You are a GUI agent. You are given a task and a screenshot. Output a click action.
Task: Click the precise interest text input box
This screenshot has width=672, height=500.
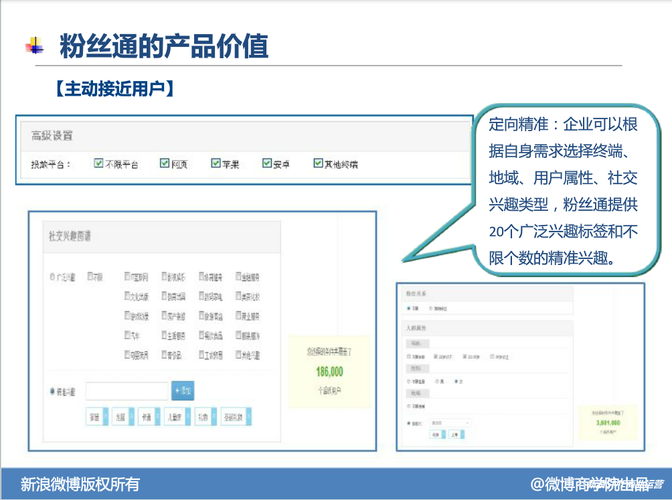[x=127, y=391]
